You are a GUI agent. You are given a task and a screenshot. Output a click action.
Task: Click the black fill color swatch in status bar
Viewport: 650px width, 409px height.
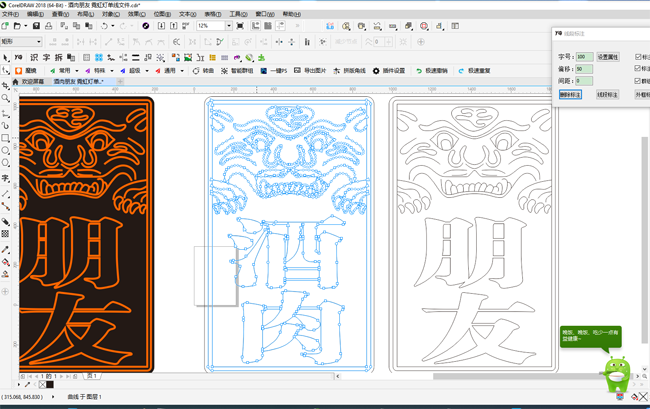point(50,385)
